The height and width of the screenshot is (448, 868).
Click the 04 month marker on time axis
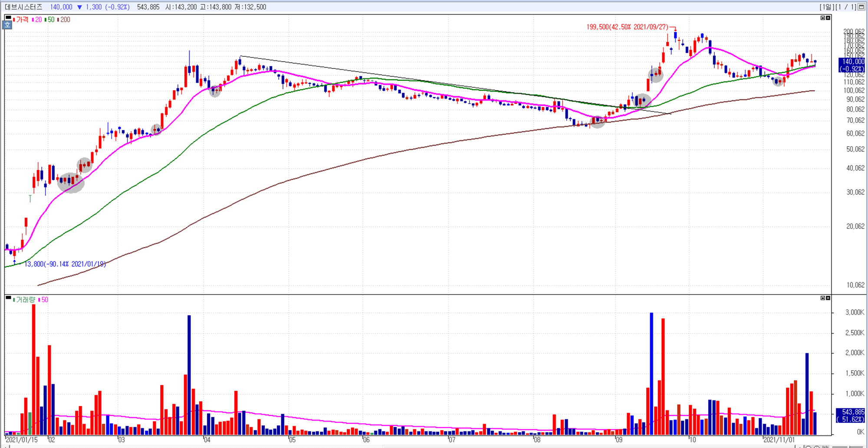click(207, 440)
